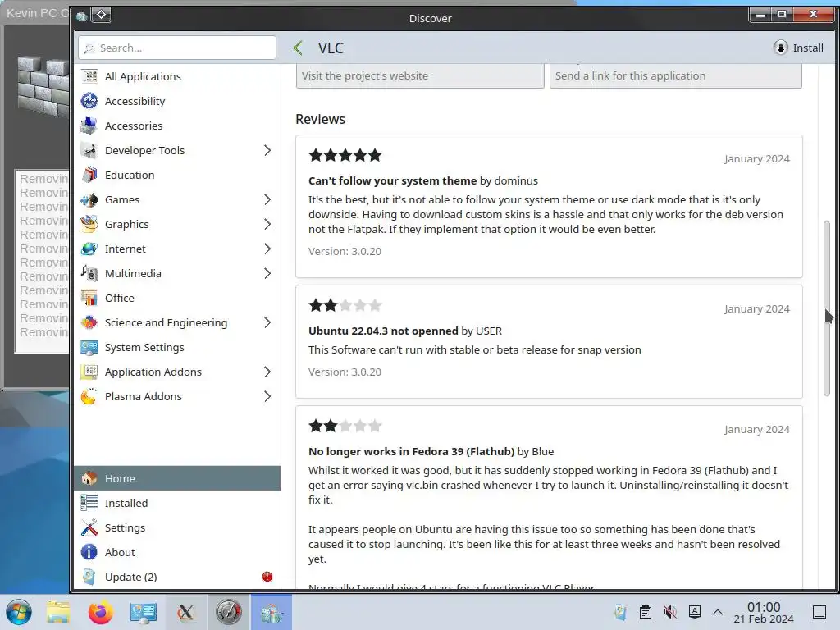
Task: Click the System Settings icon
Action: (89, 348)
